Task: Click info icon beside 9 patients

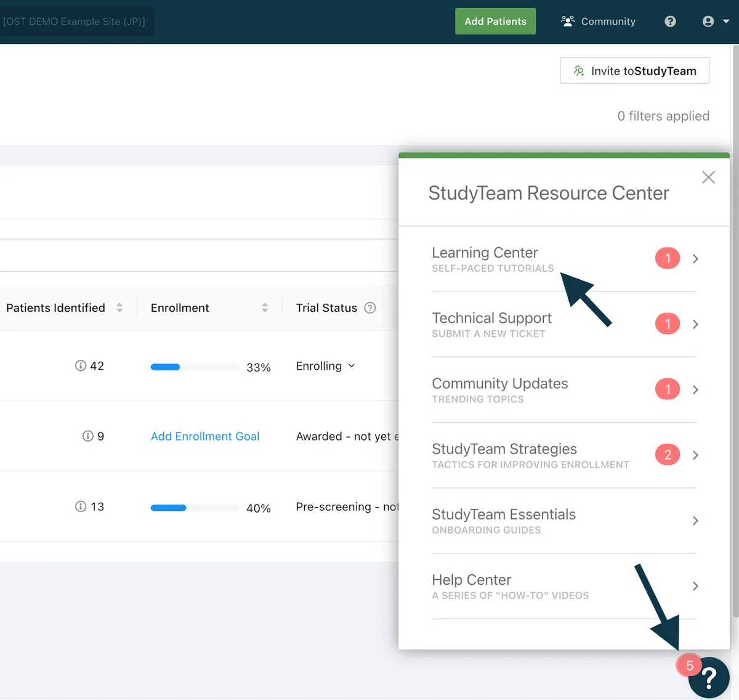Action: [88, 436]
